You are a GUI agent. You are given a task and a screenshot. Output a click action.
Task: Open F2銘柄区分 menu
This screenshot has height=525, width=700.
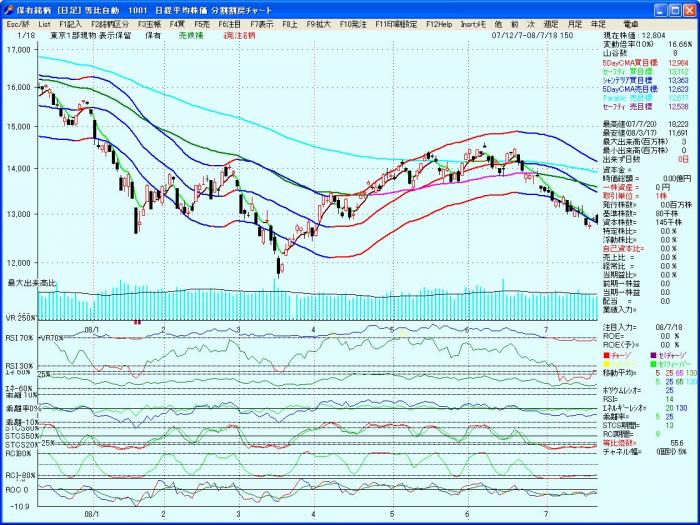(110, 25)
